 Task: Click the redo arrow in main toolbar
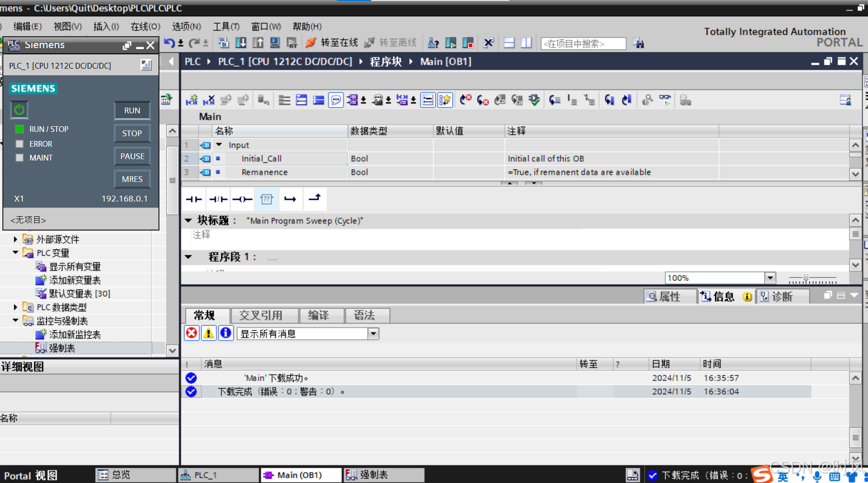[x=194, y=43]
